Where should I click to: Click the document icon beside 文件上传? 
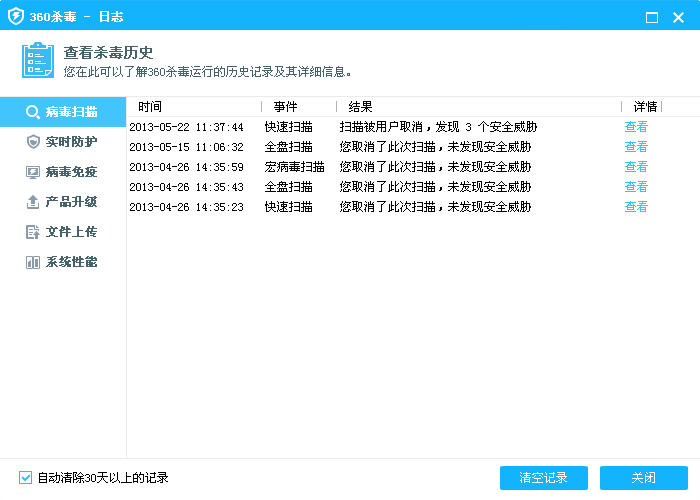(33, 232)
